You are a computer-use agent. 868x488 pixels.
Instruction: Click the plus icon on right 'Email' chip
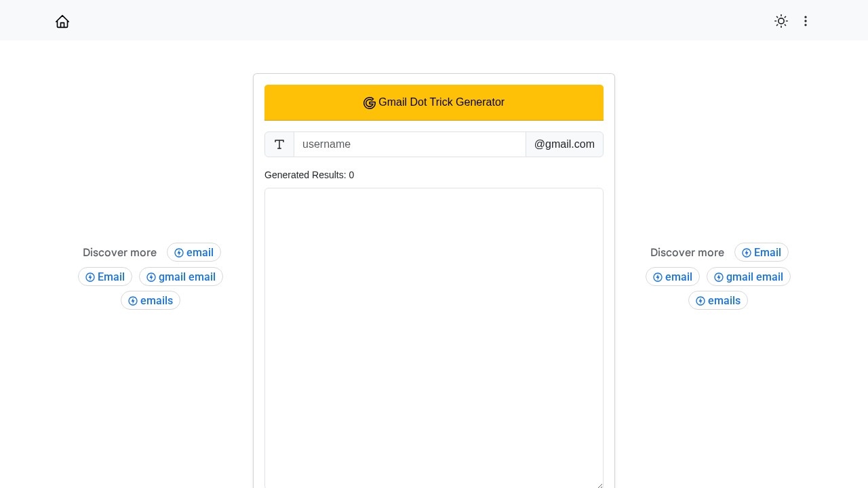pos(747,252)
